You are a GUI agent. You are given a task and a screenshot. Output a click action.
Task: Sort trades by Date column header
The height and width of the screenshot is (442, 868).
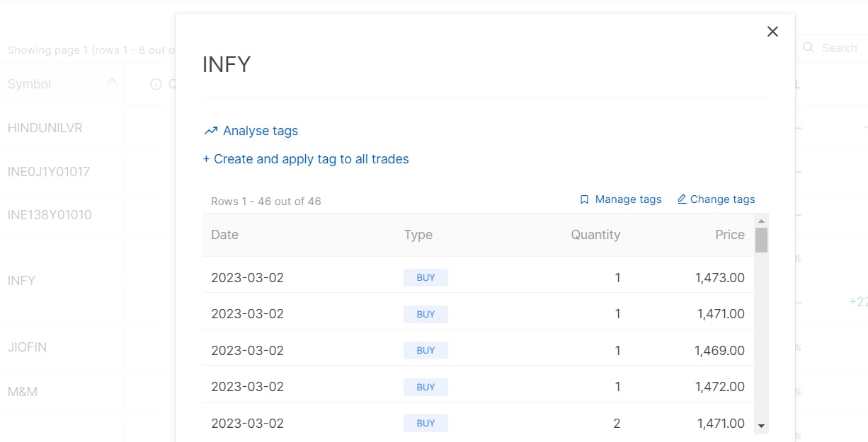[224, 235]
